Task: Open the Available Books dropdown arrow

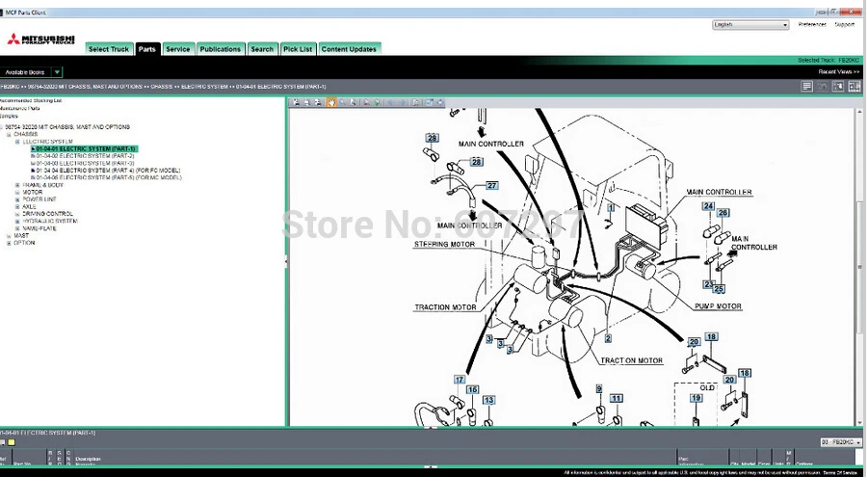Action: [x=57, y=72]
